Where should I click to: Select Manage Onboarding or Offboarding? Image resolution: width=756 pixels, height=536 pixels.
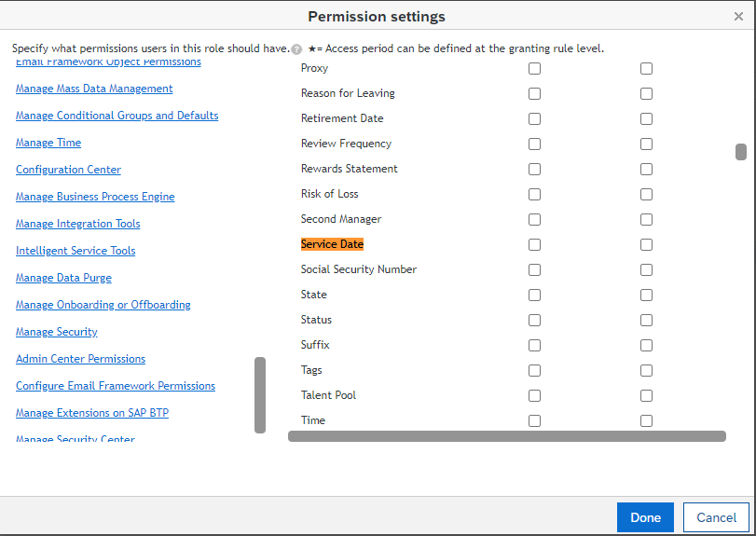click(x=103, y=305)
